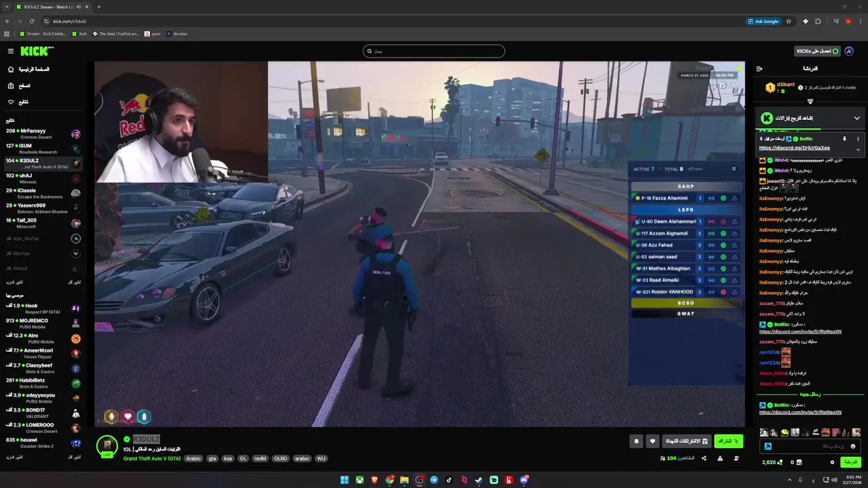Open the Steam icon in the taskbar
This screenshot has height=488, width=868.
tap(479, 480)
